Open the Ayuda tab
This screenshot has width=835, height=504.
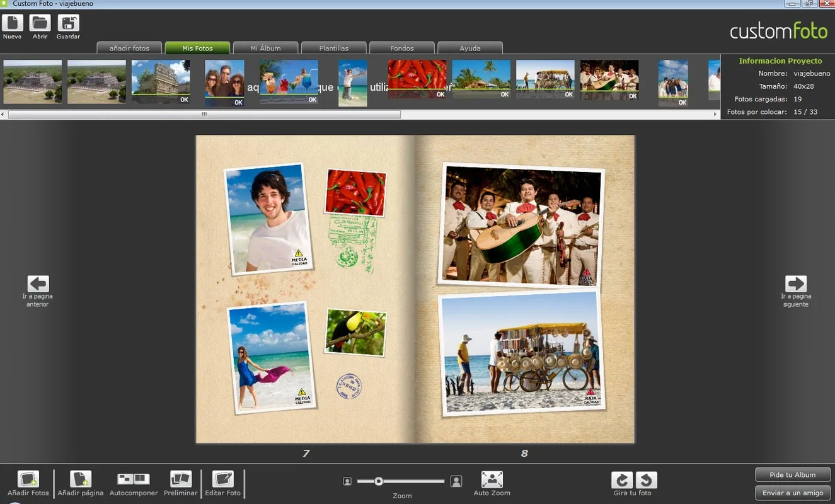pos(469,48)
